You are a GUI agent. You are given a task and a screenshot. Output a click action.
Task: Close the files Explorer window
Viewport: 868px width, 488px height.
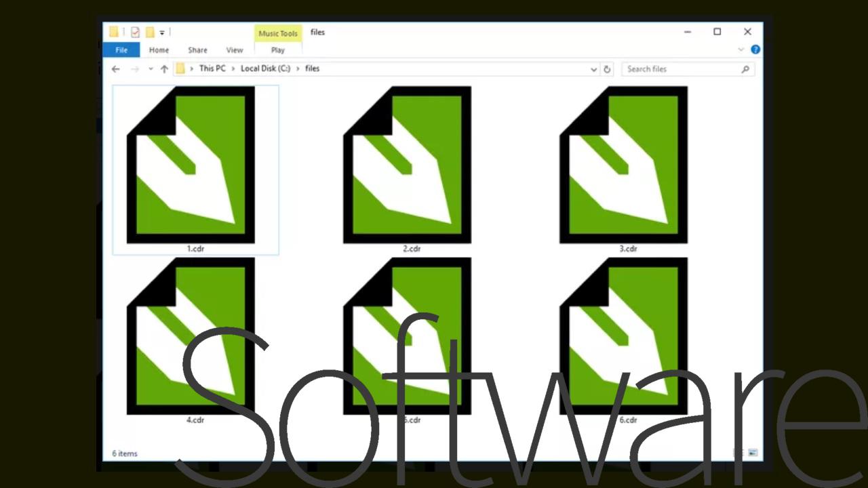pos(747,32)
